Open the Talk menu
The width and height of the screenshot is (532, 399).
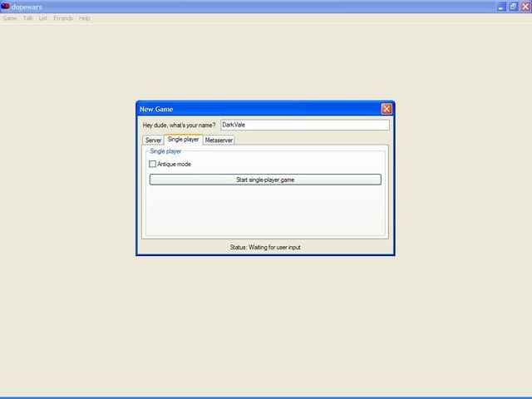pyautogui.click(x=27, y=17)
